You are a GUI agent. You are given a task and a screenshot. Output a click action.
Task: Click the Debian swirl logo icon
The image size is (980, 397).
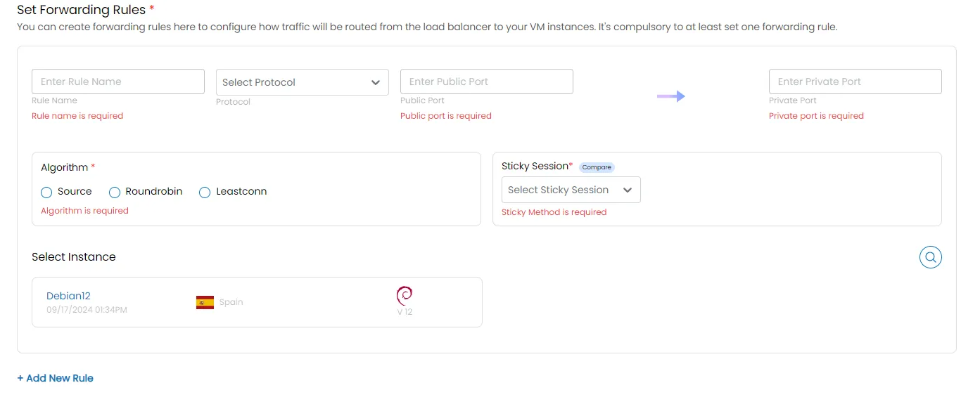tap(405, 295)
